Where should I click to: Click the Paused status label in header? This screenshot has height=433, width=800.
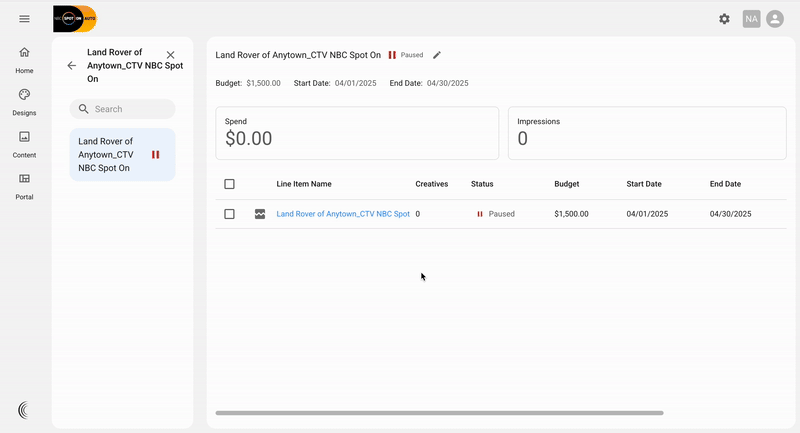tap(412, 55)
